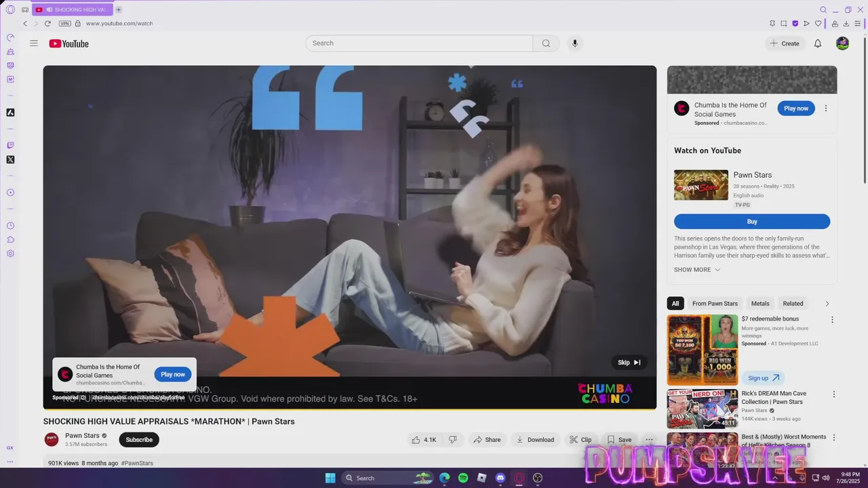This screenshot has width=868, height=488.
Task: Mute the audio in the YouTube tab
Action: (x=50, y=9)
